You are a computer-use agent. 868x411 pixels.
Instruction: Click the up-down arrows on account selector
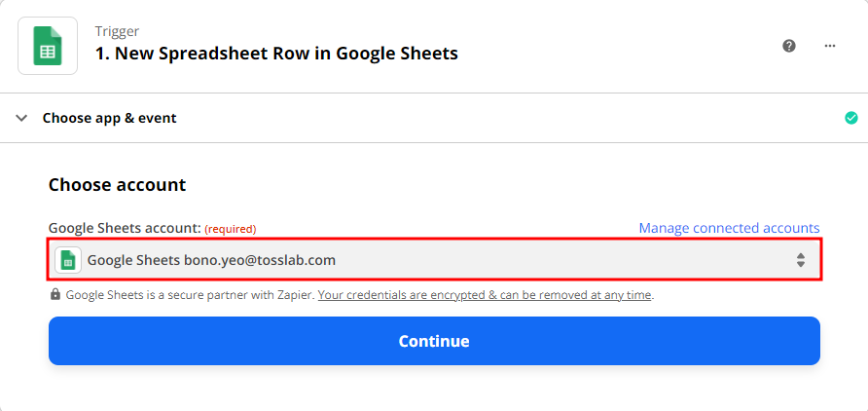[x=800, y=260]
